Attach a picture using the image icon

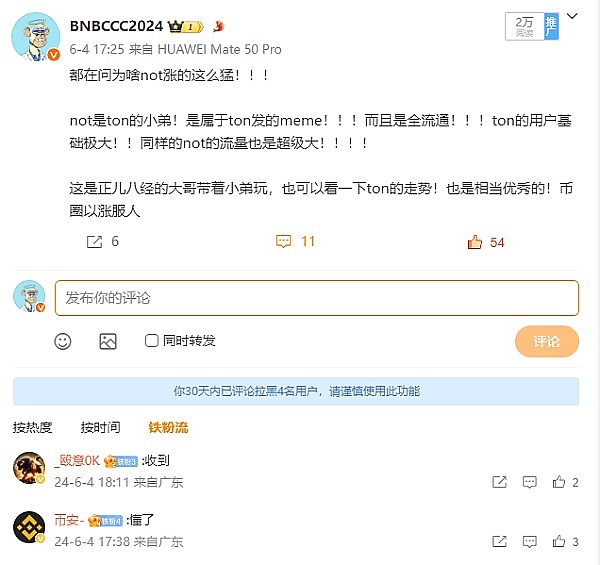(108, 341)
